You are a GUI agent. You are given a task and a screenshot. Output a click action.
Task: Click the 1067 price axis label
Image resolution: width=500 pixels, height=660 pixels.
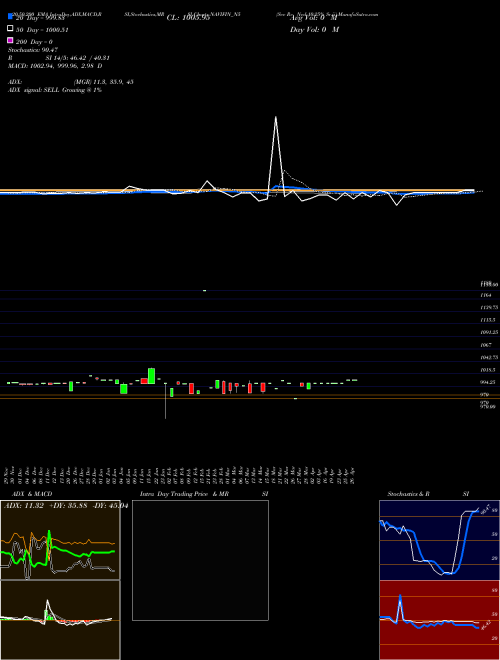tap(486, 345)
